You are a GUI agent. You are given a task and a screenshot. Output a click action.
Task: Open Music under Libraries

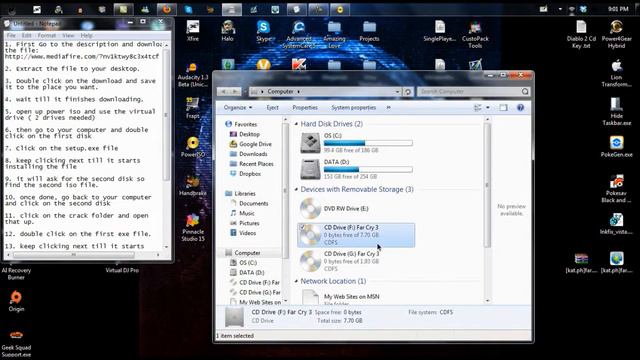click(x=242, y=213)
